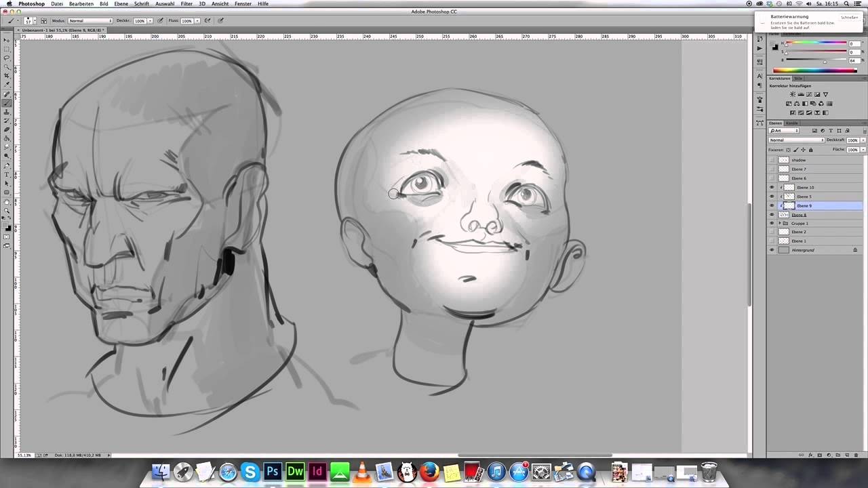This screenshot has height=488, width=868.
Task: Select the Hand tool
Action: (7, 201)
